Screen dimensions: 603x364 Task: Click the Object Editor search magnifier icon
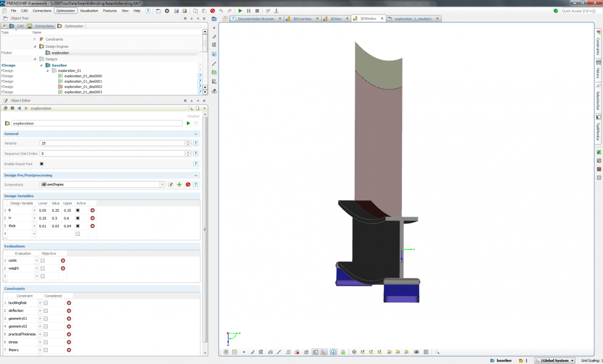click(190, 108)
